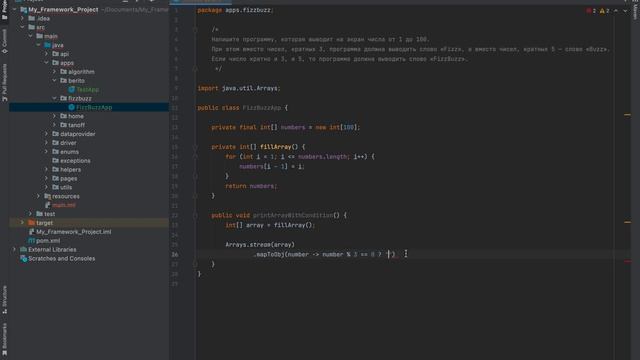This screenshot has width=640, height=360.
Task: Click the orange target folder icon
Action: (31, 223)
